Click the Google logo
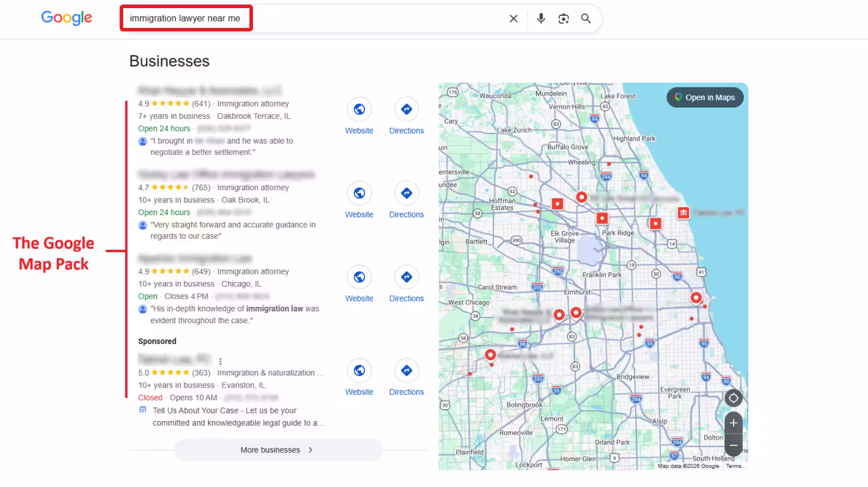Screen dimensions: 868x487 66,18
